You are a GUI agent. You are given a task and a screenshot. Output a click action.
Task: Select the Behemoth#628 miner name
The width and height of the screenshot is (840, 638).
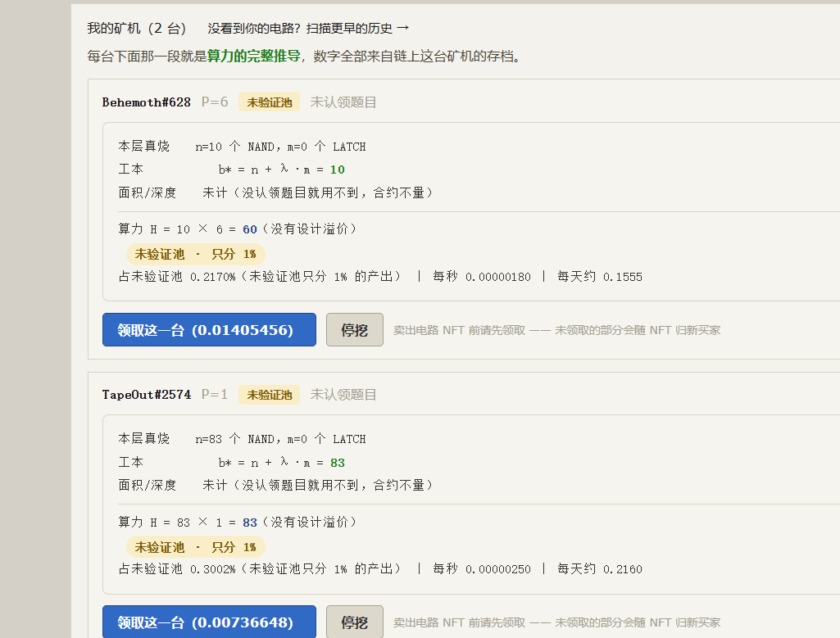click(146, 102)
